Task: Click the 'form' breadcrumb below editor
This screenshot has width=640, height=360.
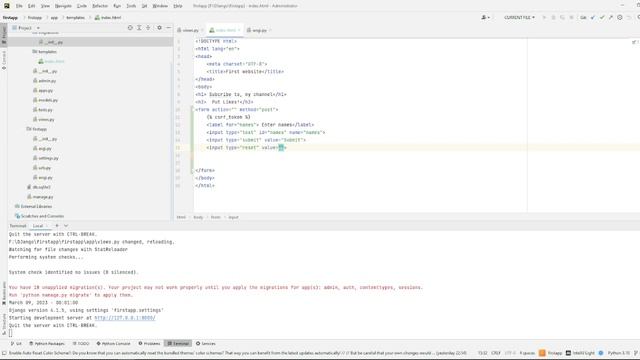Action: (x=216, y=217)
